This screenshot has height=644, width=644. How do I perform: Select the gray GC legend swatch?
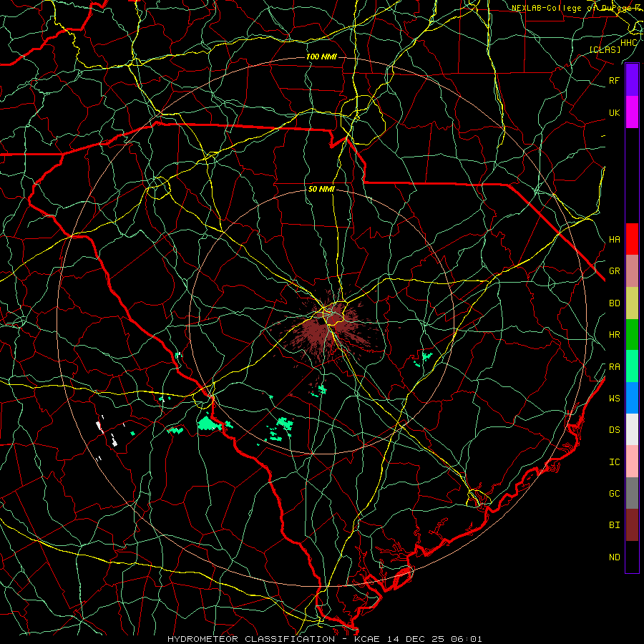[632, 493]
